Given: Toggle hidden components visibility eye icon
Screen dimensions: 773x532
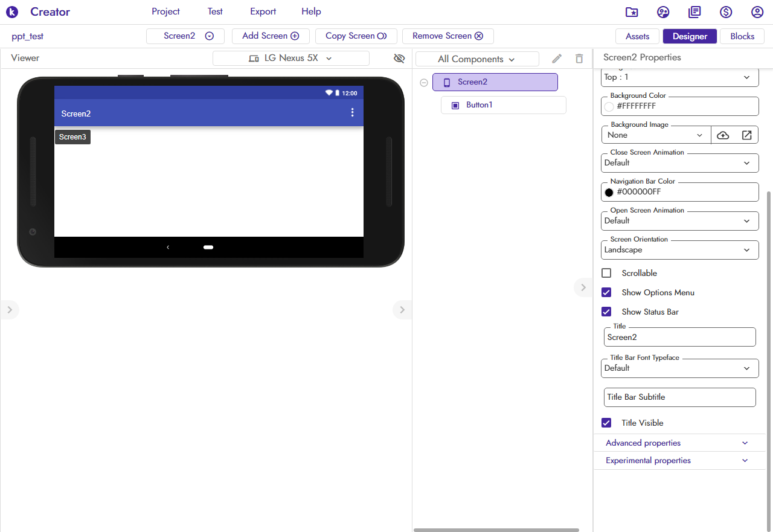Looking at the screenshot, I should pyautogui.click(x=399, y=59).
